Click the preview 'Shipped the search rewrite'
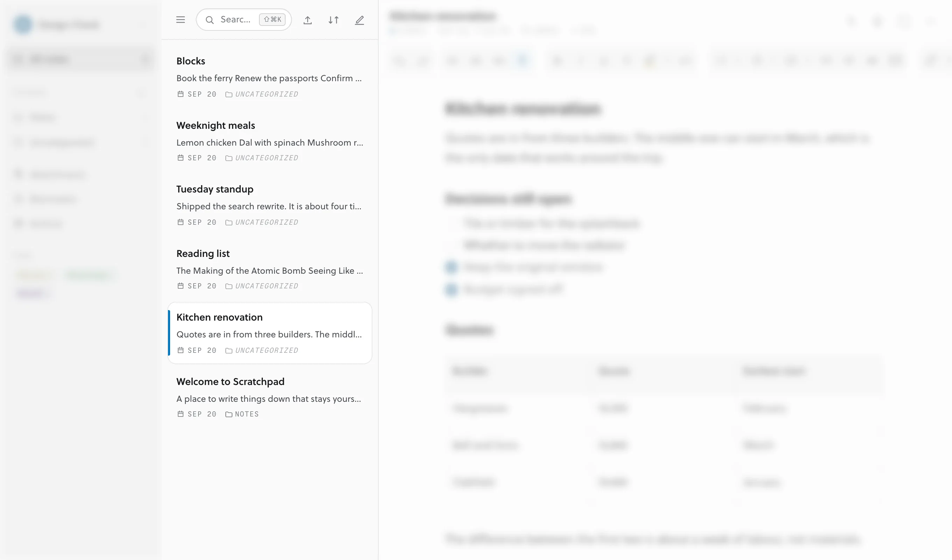 coord(269,206)
